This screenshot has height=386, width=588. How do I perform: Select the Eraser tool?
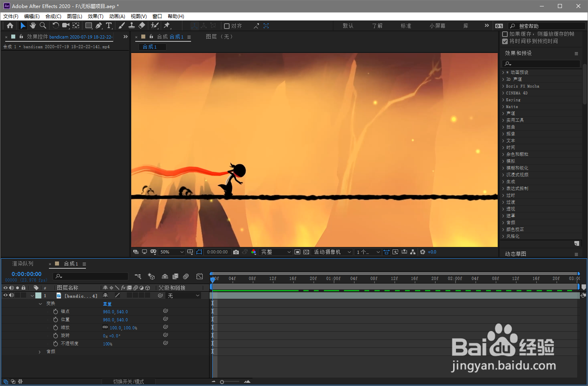142,26
